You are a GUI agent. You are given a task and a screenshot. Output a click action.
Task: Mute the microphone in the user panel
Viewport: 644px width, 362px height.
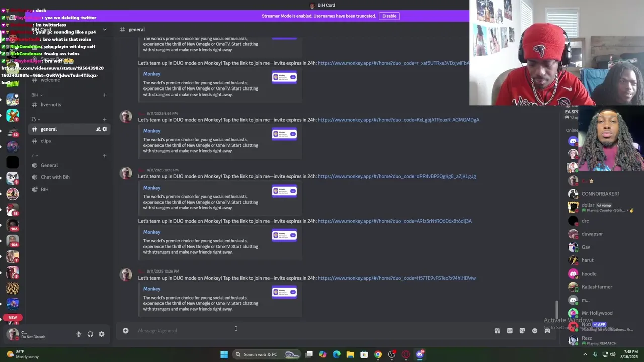pos(78,334)
